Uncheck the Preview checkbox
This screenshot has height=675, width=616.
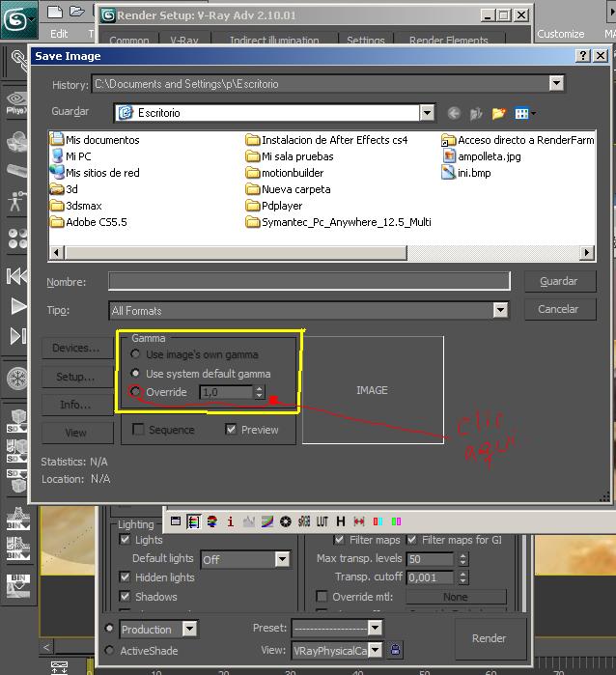(231, 429)
